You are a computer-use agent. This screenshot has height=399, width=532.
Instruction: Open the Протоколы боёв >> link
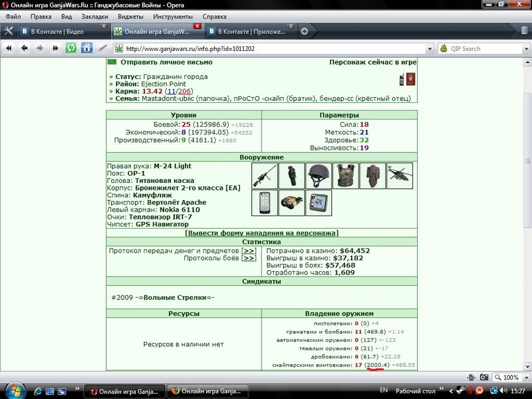(220, 258)
